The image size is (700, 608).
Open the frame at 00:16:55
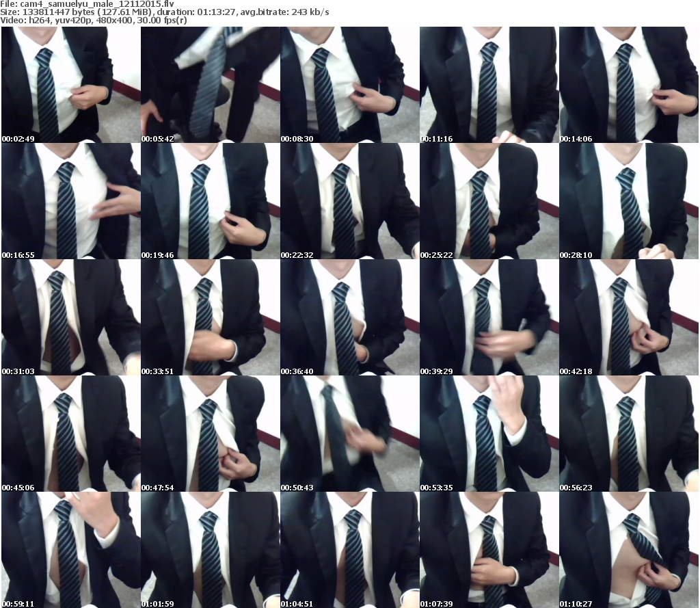[x=71, y=201]
